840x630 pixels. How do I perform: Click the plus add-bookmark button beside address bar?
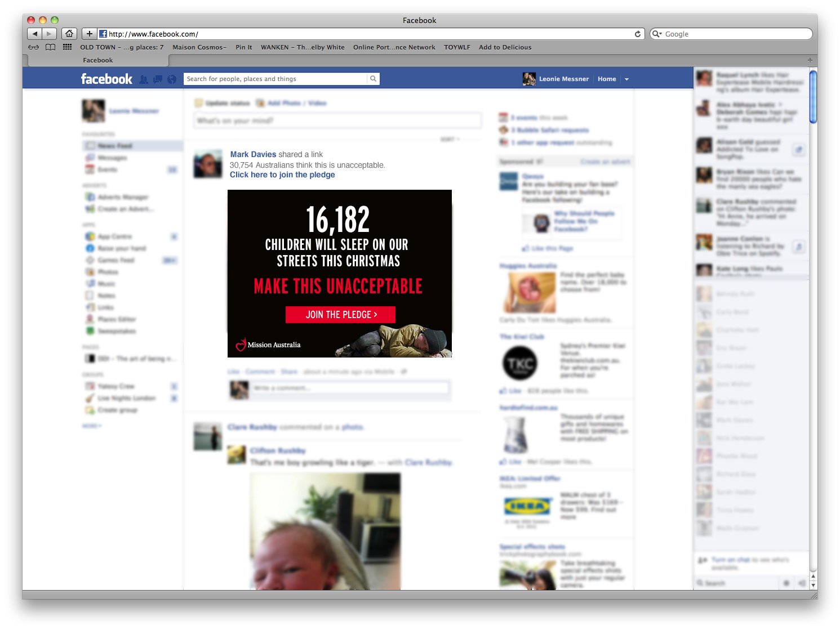pos(89,34)
